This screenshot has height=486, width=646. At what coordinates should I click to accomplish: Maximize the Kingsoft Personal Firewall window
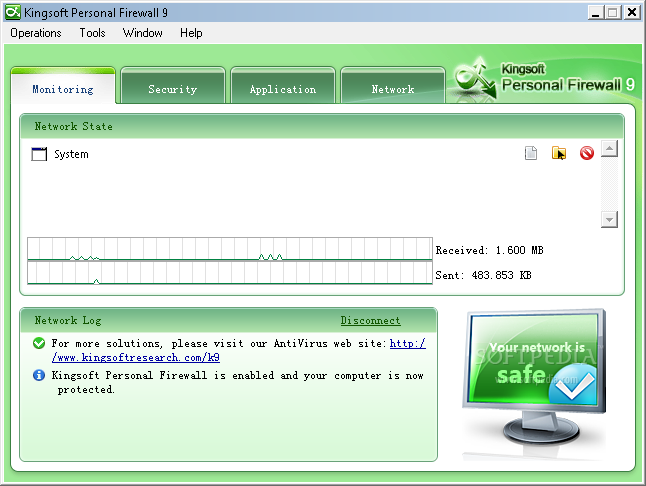(x=613, y=13)
